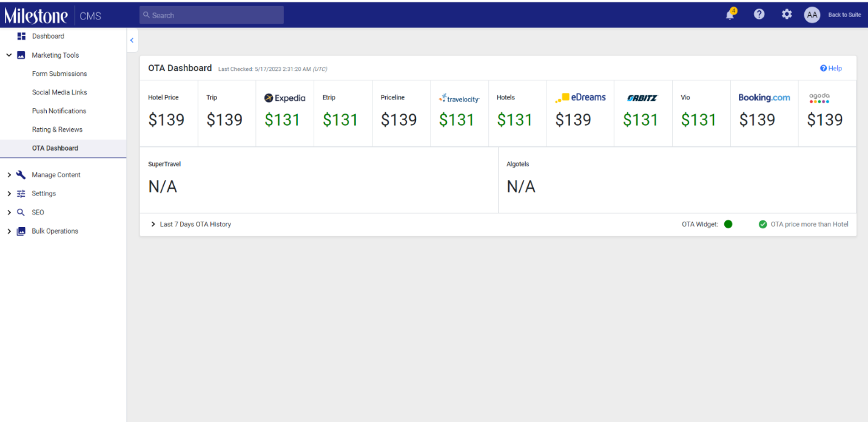Image resolution: width=868 pixels, height=422 pixels.
Task: Click the Marketing Tools image icon
Action: click(21, 55)
